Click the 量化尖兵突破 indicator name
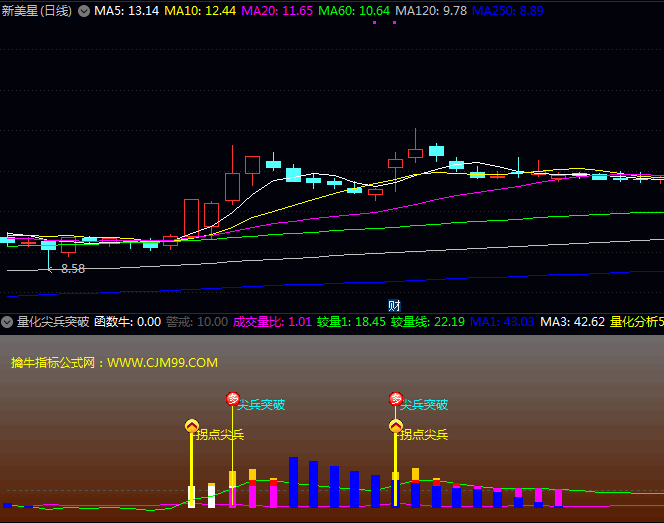Screen dimensions: 664x523 (52, 322)
